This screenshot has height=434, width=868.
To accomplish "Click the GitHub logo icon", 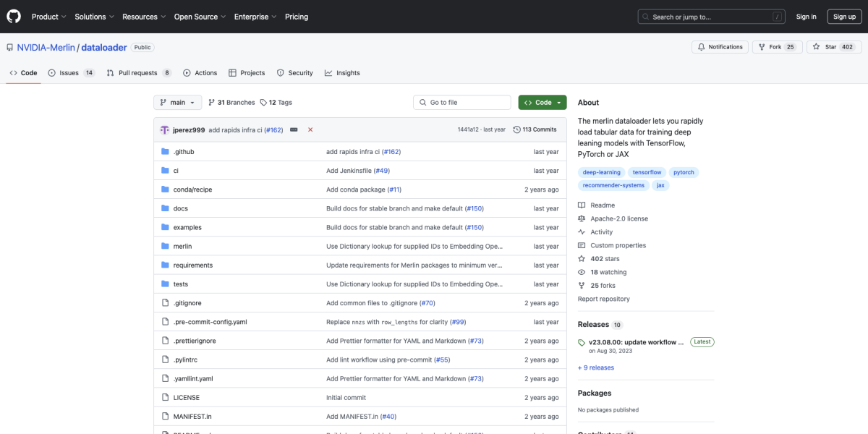I will (x=14, y=17).
